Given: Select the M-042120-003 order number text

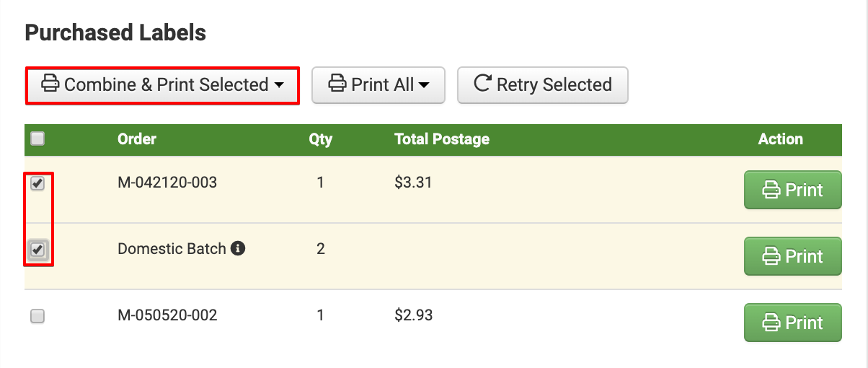Looking at the screenshot, I should point(167,183).
